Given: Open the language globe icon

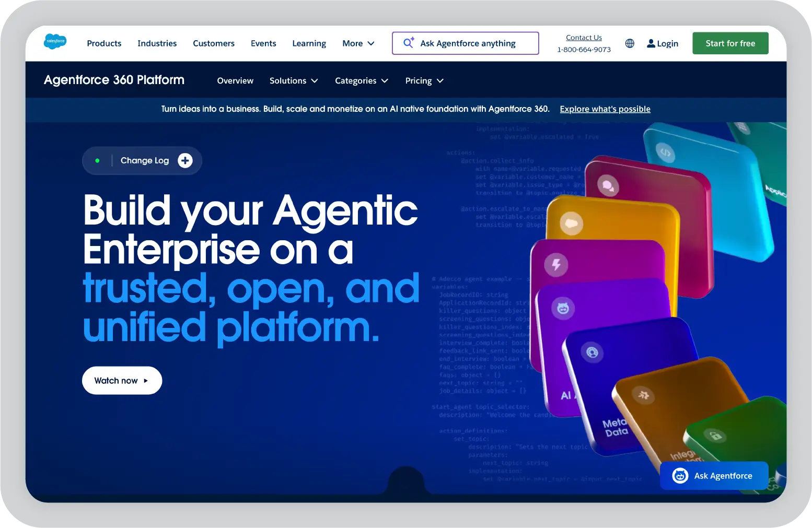Looking at the screenshot, I should 630,43.
